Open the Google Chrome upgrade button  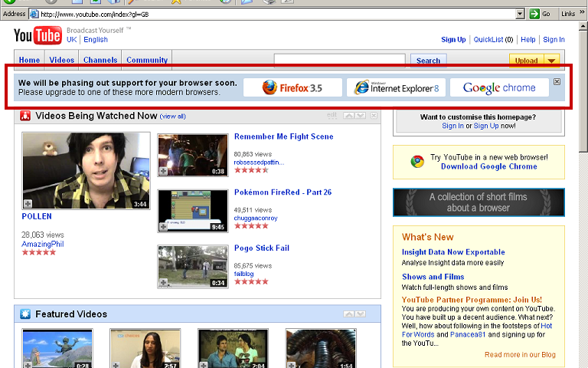click(499, 88)
